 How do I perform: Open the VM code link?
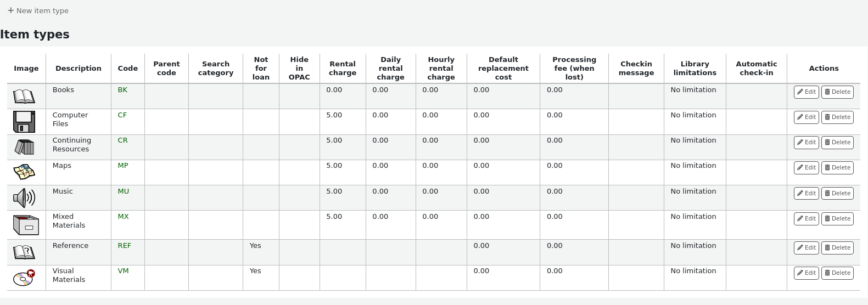click(x=123, y=271)
